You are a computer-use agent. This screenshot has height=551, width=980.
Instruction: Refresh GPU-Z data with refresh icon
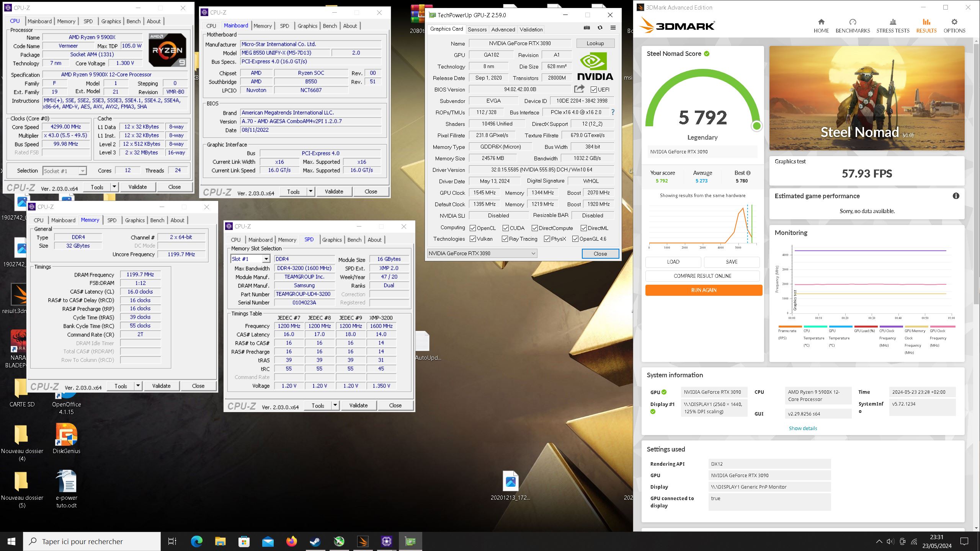(x=600, y=28)
